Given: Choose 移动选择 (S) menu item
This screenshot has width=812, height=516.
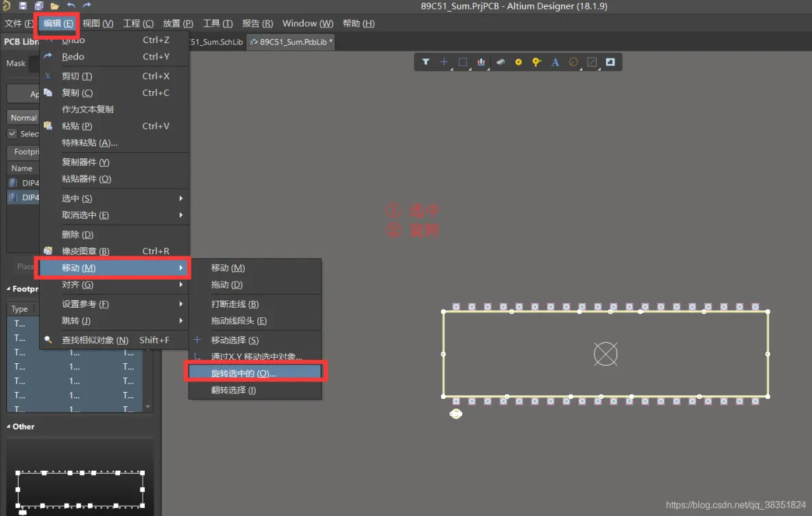Looking at the screenshot, I should [x=255, y=340].
